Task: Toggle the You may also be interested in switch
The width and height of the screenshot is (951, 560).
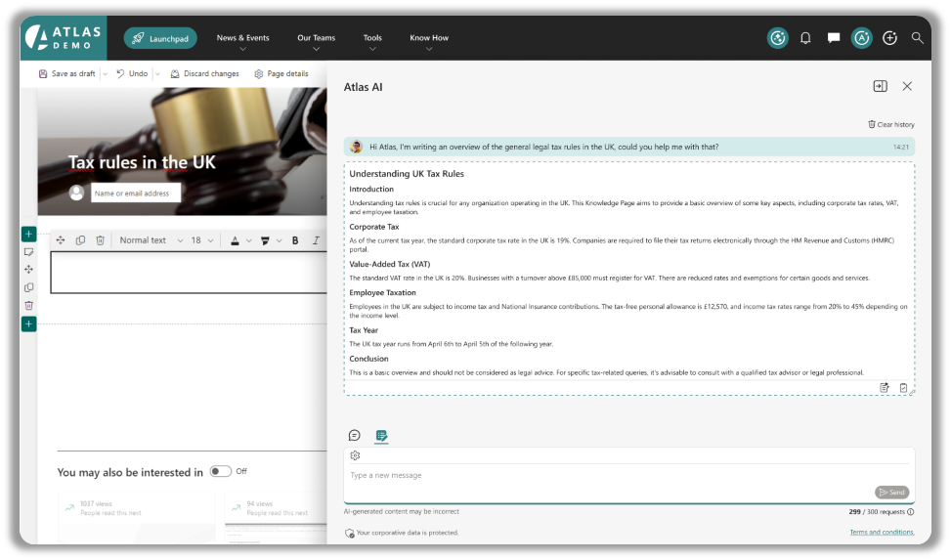Action: (220, 471)
